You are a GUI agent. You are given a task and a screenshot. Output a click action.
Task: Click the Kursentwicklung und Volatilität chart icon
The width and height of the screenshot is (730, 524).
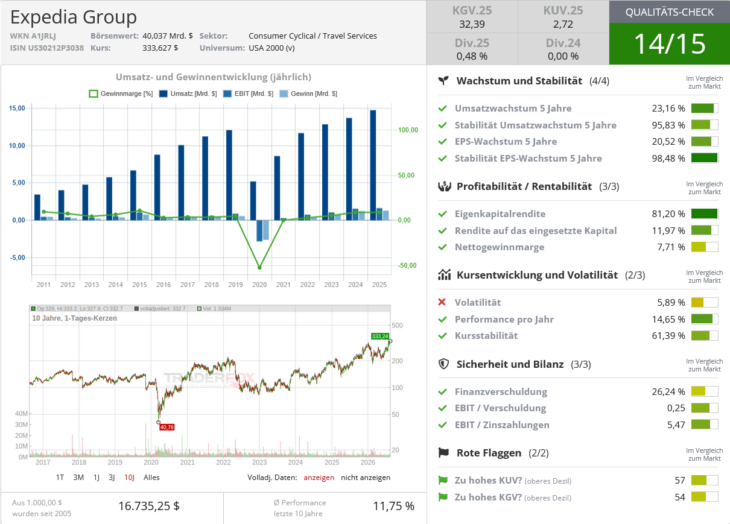444,275
